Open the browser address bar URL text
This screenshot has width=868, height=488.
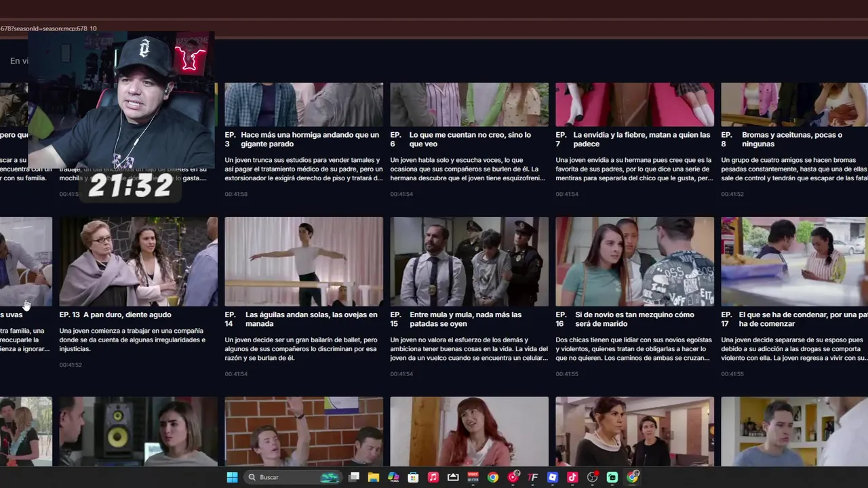tap(48, 28)
